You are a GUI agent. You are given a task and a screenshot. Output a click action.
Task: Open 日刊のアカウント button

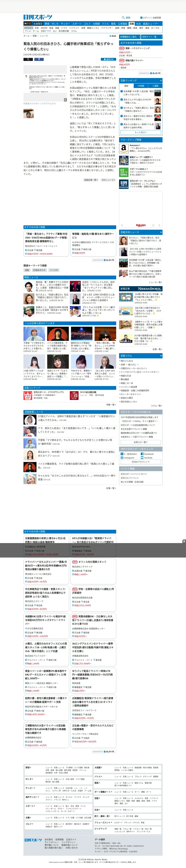coord(141,462)
